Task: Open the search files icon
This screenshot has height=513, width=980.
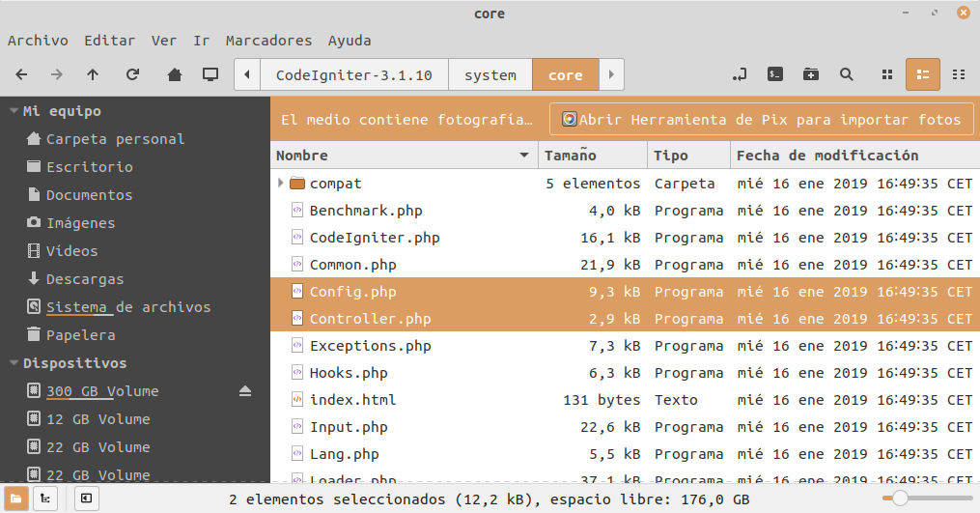Action: pos(846,74)
